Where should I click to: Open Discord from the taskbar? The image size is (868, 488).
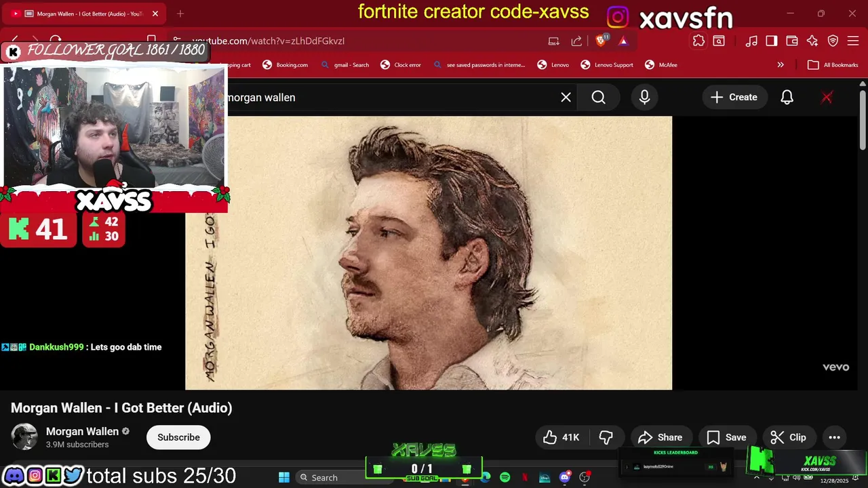pyautogui.click(x=564, y=477)
